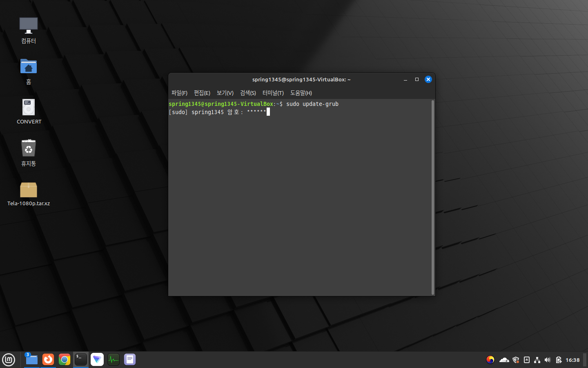Click the green spring1345@spring1345-VirtualBox prompt
This screenshot has height=368, width=588.
coord(222,104)
